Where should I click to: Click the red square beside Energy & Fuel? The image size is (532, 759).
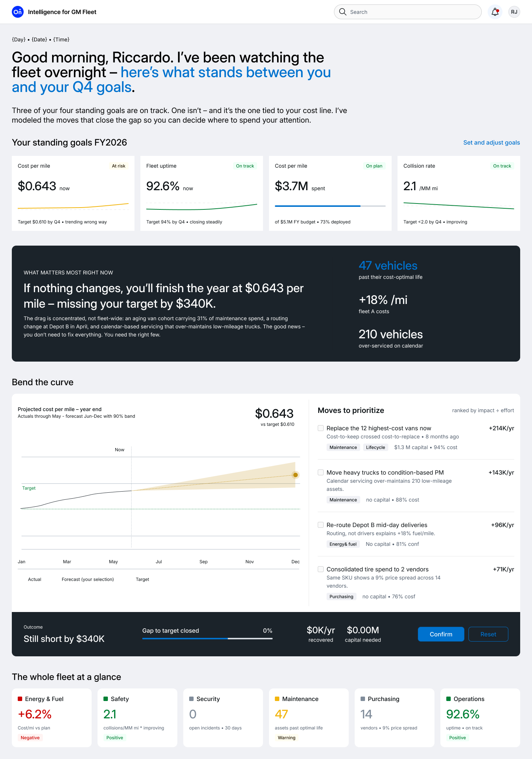(20, 699)
